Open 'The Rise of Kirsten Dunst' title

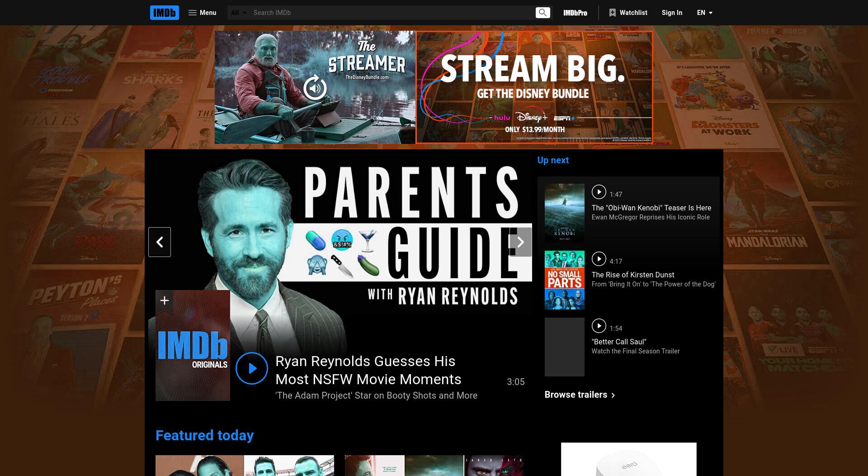[632, 275]
